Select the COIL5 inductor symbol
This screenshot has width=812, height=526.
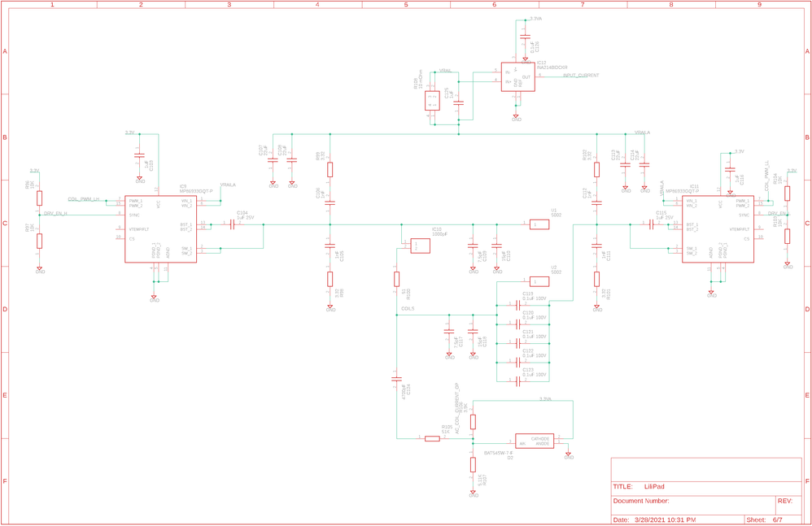tap(407, 307)
